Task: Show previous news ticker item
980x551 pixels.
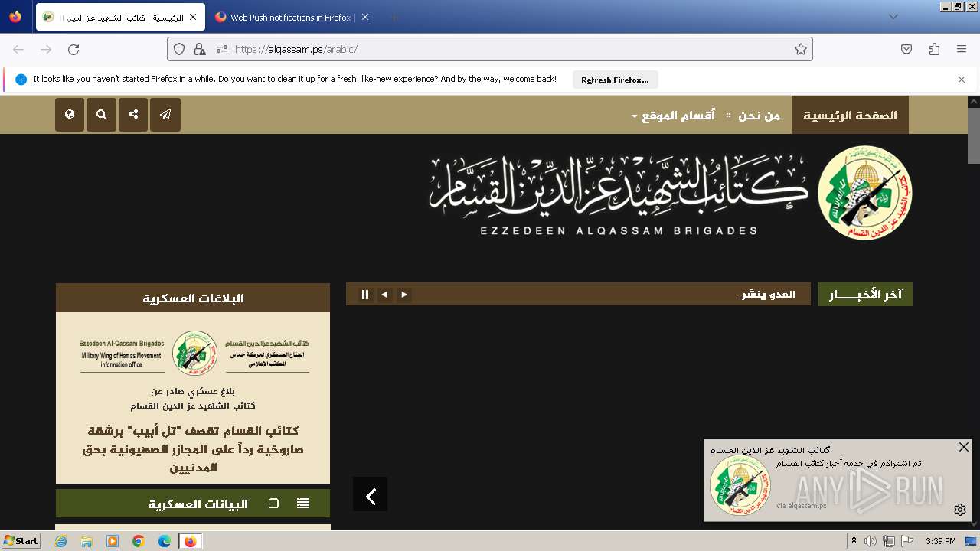Action: pyautogui.click(x=384, y=295)
